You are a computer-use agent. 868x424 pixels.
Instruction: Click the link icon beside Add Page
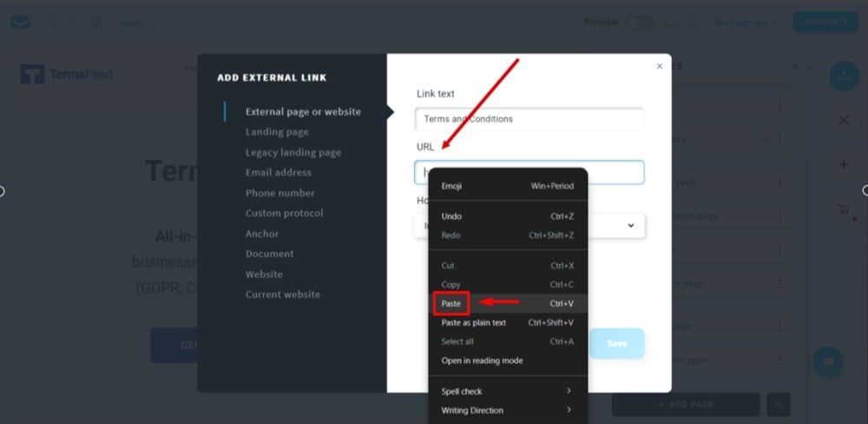click(x=779, y=405)
